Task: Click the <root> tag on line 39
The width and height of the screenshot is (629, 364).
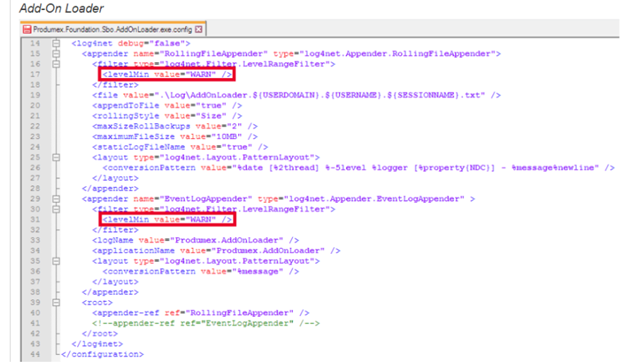Action: coord(97,302)
